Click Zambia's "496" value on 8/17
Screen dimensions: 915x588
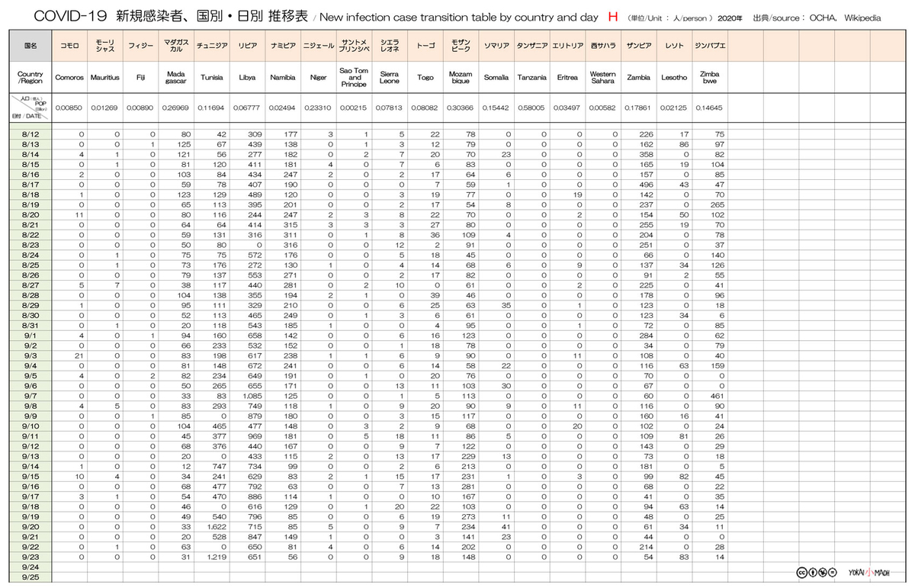(647, 185)
